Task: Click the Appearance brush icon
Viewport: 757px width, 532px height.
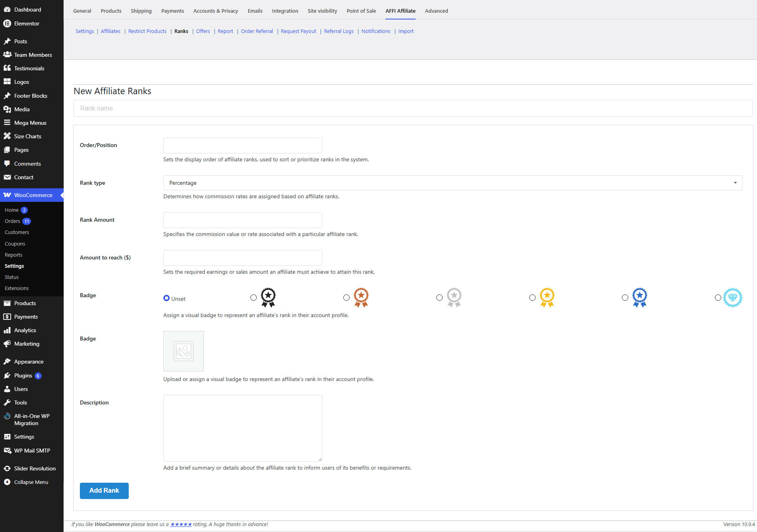Action: click(7, 362)
